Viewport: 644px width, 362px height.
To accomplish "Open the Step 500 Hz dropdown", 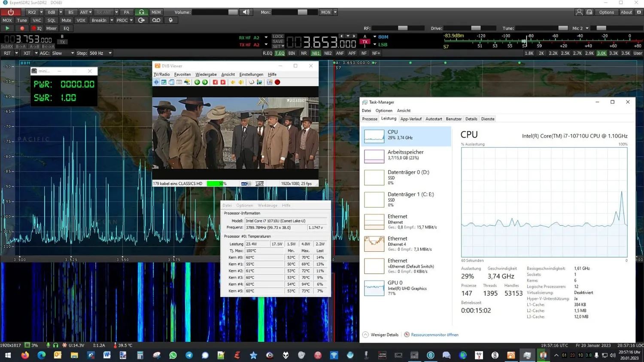I will [101, 53].
